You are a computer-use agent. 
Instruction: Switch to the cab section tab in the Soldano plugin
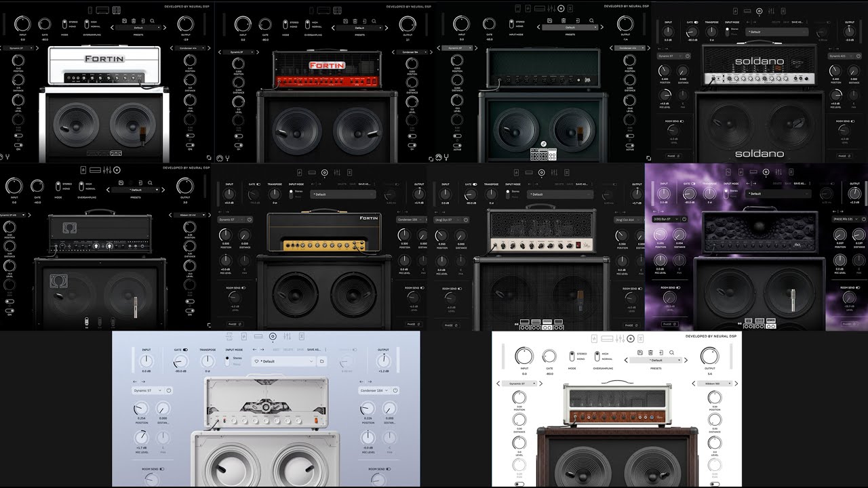coord(759,11)
